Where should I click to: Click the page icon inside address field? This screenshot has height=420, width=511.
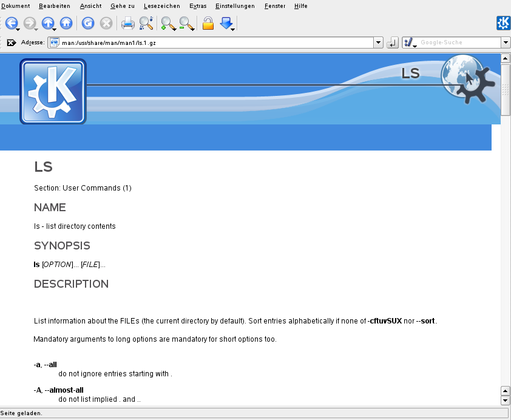coord(55,42)
